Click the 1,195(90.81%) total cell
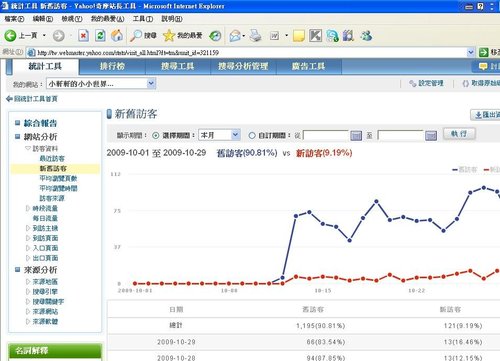500x361 pixels. point(321,326)
